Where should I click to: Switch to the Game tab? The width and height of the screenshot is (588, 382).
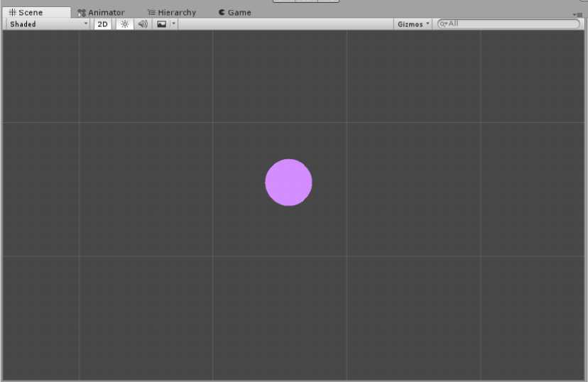pos(235,12)
